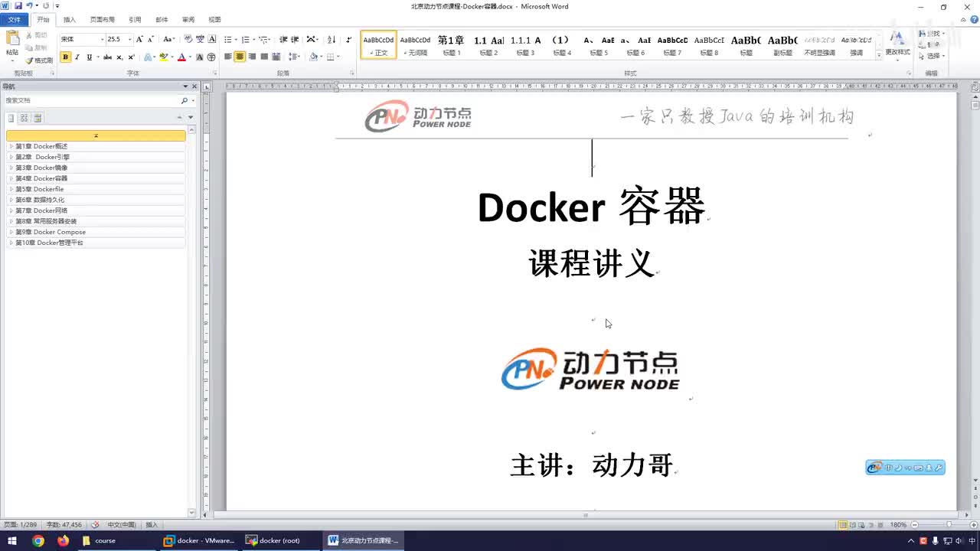
Task: Open the Change Case (Aa) dropdown
Action: click(169, 39)
